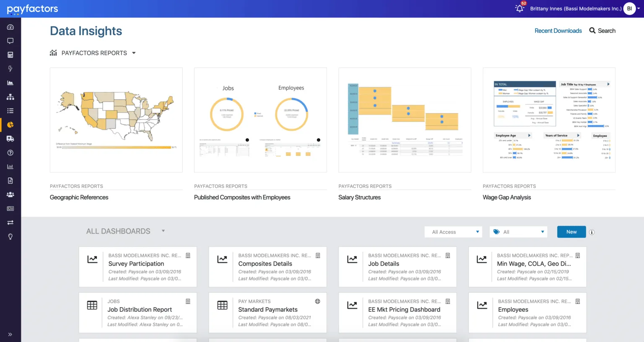Expand the ALL DASHBOARDS dropdown arrow

pos(163,231)
